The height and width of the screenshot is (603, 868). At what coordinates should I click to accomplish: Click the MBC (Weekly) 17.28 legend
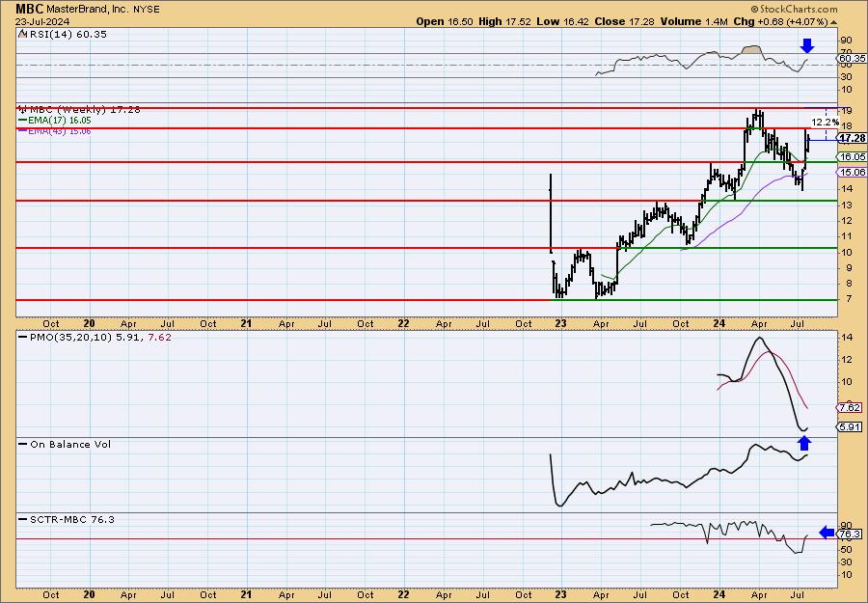[85, 110]
